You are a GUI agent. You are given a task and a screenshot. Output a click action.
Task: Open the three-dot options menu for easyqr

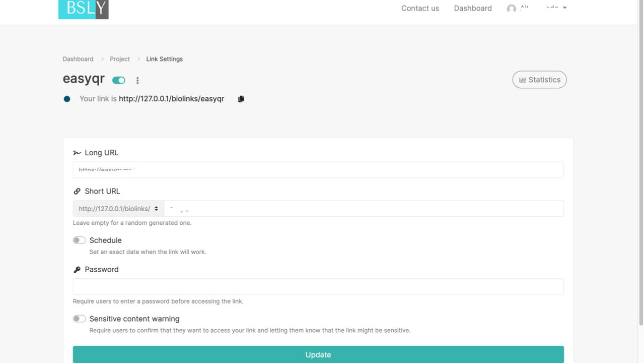click(137, 80)
